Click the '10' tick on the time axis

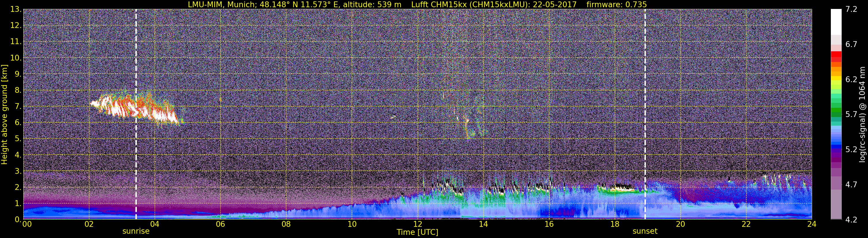(352, 224)
